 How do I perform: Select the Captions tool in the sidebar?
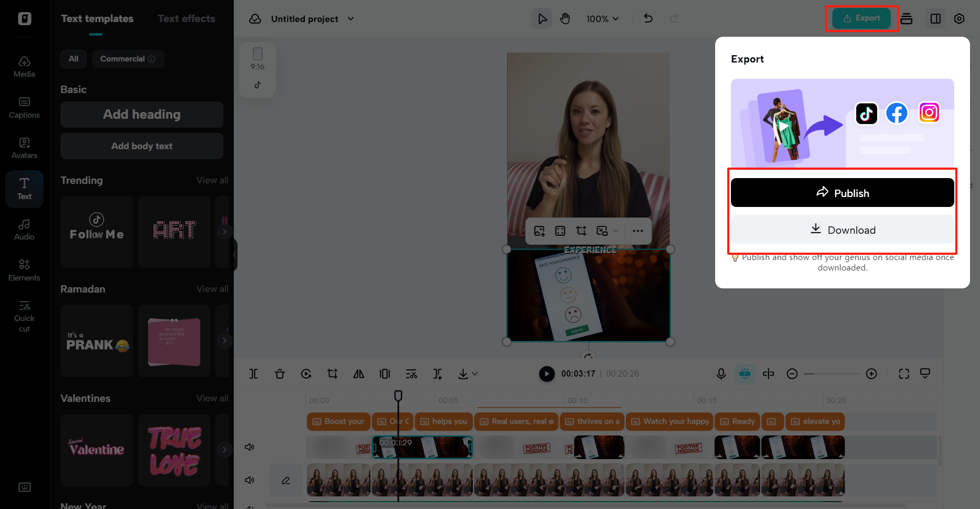click(x=24, y=108)
